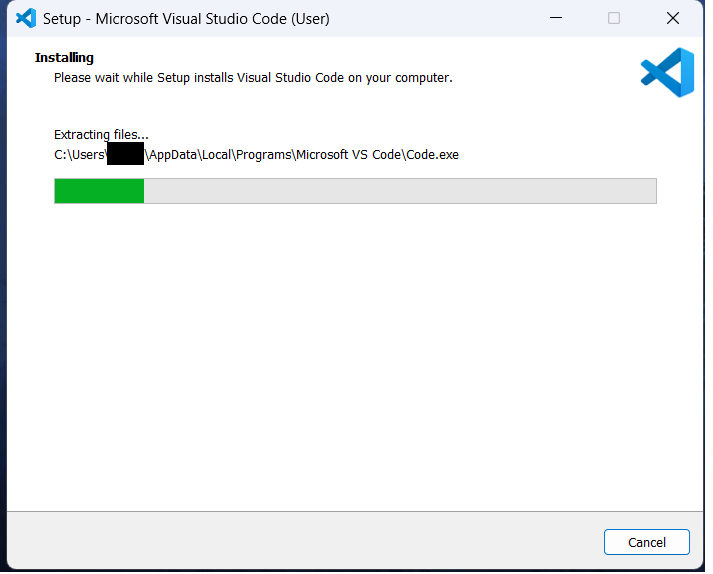Click the unfilled gray progress bar area
Image resolution: width=713 pixels, height=574 pixels.
[x=400, y=191]
